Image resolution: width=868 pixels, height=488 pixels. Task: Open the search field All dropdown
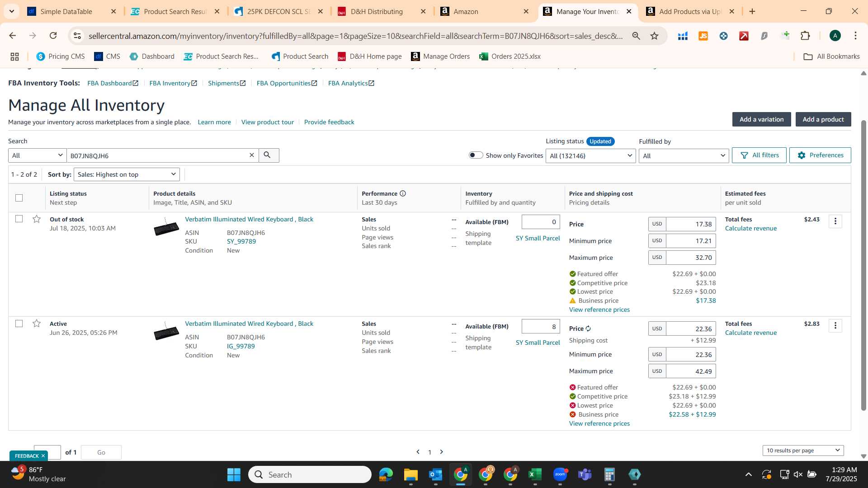point(37,155)
